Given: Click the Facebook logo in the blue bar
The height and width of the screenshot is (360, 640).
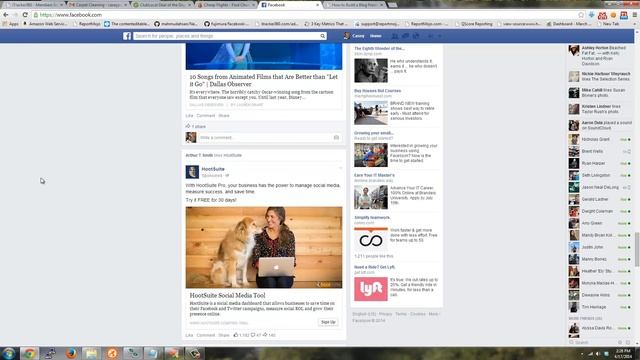Looking at the screenshot, I should 127,36.
